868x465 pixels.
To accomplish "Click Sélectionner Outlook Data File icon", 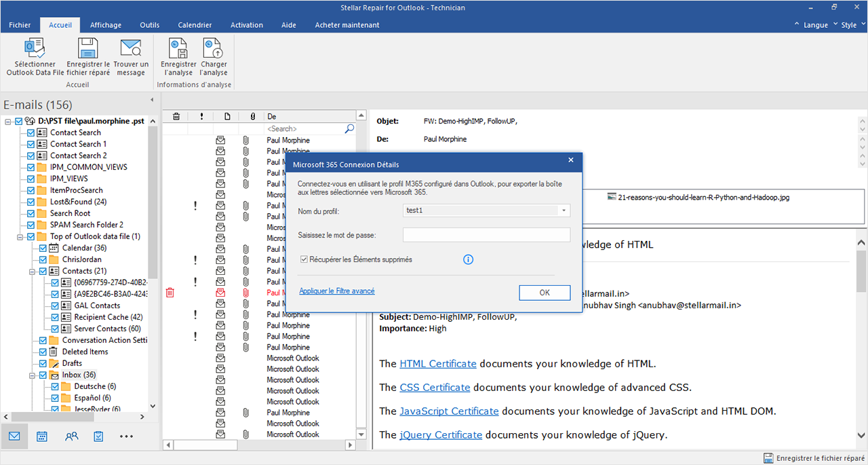I will (x=35, y=49).
